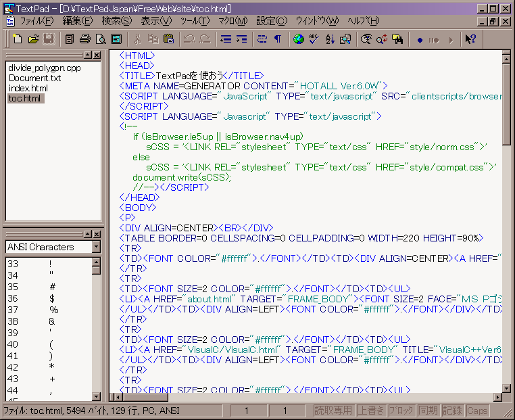Compare files using the toolbar icon
The width and height of the screenshot is (515, 420).
(x=345, y=39)
